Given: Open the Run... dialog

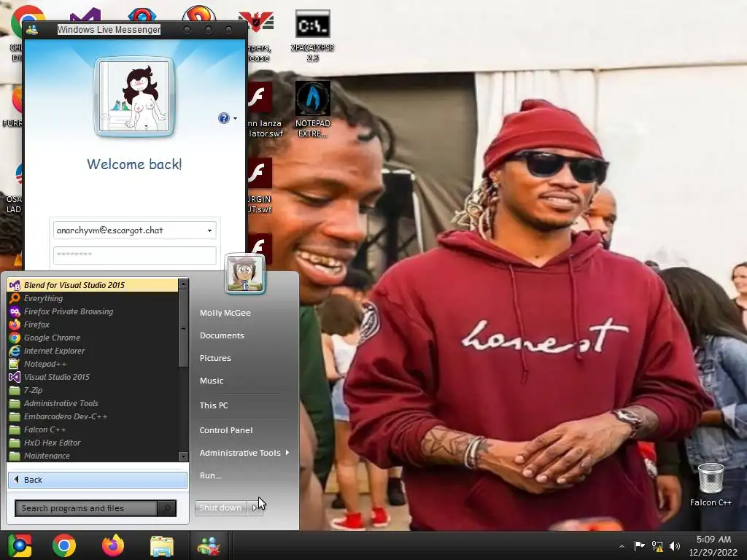Looking at the screenshot, I should click(x=211, y=475).
